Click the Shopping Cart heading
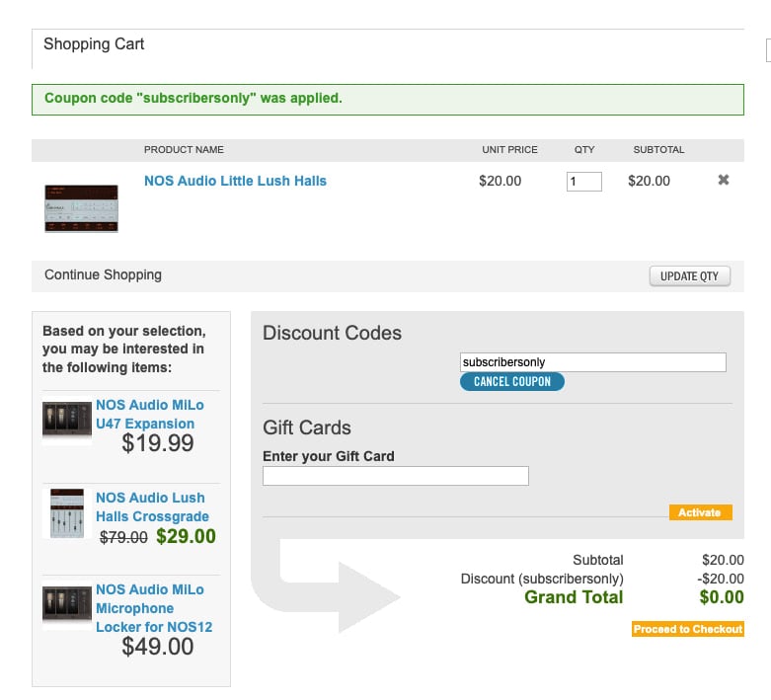 [94, 43]
